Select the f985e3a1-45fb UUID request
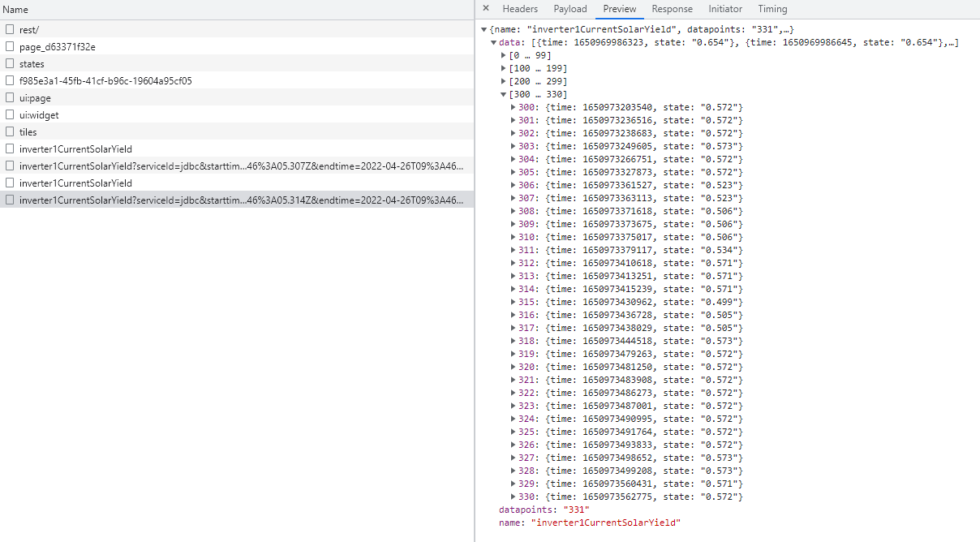The height and width of the screenshot is (542, 980). (x=105, y=81)
